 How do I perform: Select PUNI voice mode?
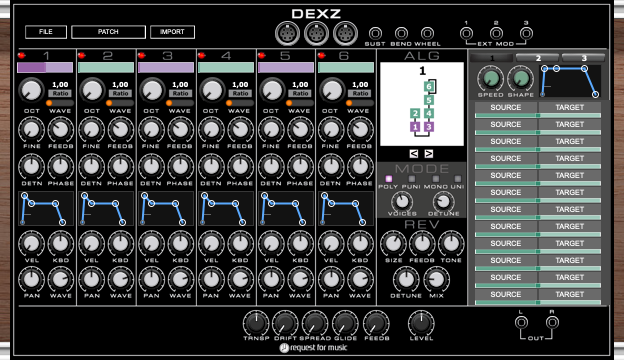point(412,179)
